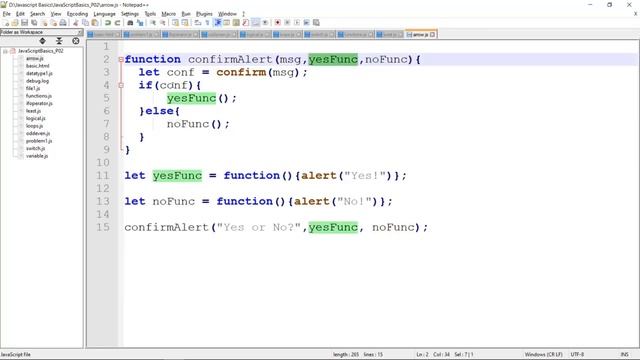Click the circled X workspace panel icon

point(76,41)
